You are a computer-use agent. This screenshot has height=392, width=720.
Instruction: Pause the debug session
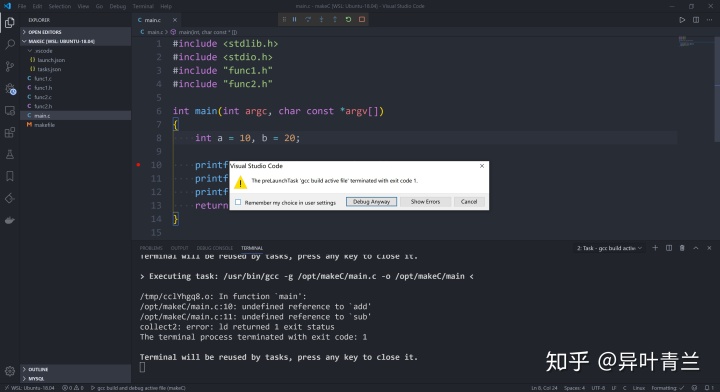(x=295, y=19)
